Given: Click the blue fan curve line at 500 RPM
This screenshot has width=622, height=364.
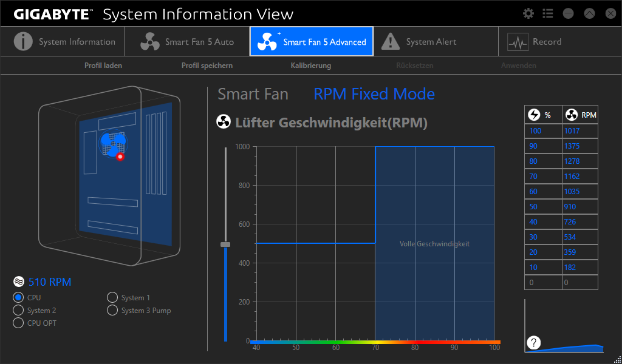Looking at the screenshot, I should [316, 243].
